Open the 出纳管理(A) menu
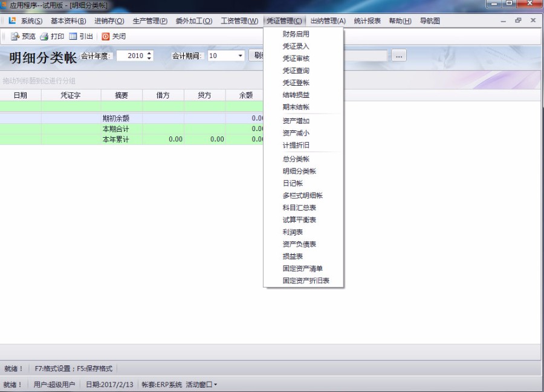 (x=328, y=21)
